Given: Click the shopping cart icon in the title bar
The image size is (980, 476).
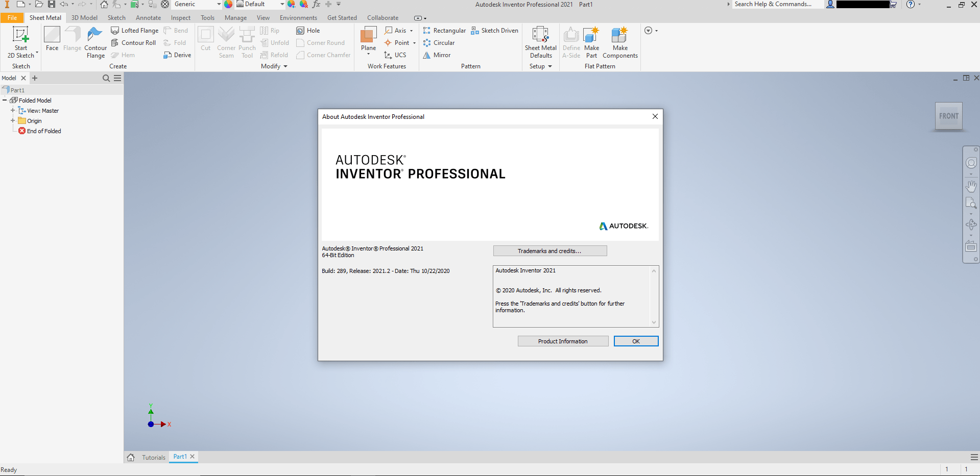Looking at the screenshot, I should pyautogui.click(x=894, y=4).
